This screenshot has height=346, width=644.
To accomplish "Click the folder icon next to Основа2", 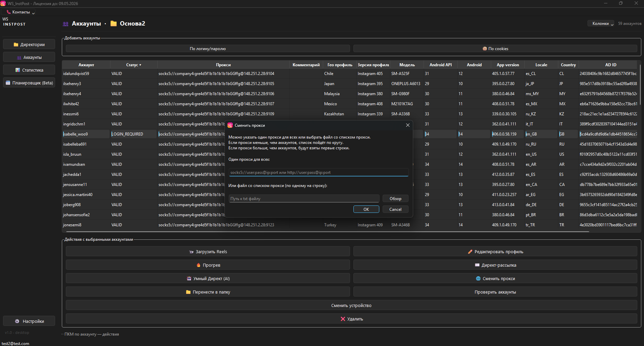I will pos(114,24).
